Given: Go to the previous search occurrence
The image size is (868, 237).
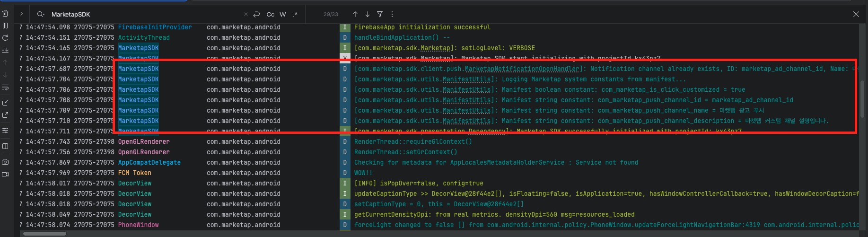Looking at the screenshot, I should point(355,14).
